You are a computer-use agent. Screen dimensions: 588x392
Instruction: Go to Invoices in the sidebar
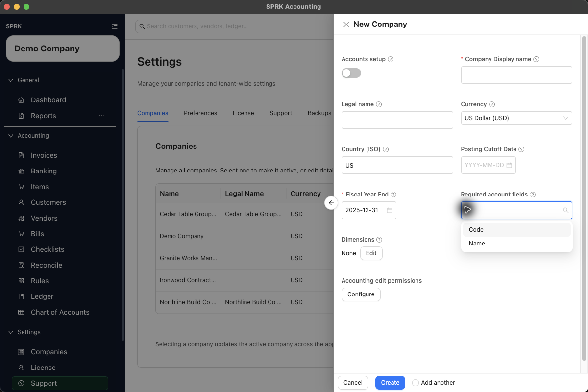tap(44, 155)
